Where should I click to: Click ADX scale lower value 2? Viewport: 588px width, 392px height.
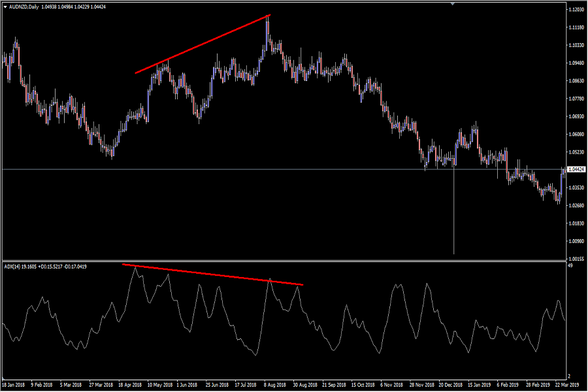click(570, 376)
